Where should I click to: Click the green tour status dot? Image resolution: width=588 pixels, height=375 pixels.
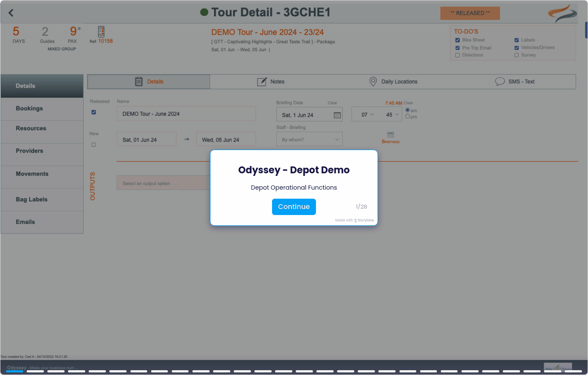click(204, 12)
